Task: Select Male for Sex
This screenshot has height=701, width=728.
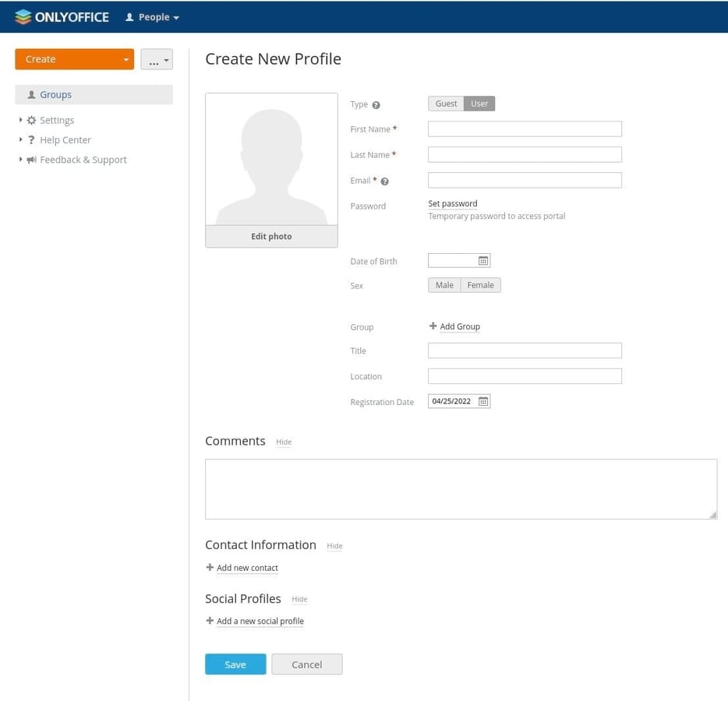Action: (444, 284)
